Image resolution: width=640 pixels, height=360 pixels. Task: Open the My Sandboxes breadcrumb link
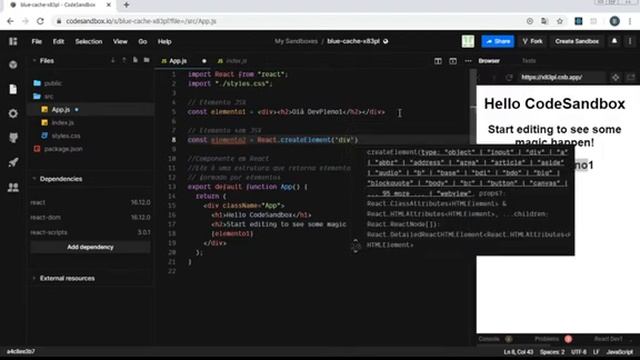296,41
